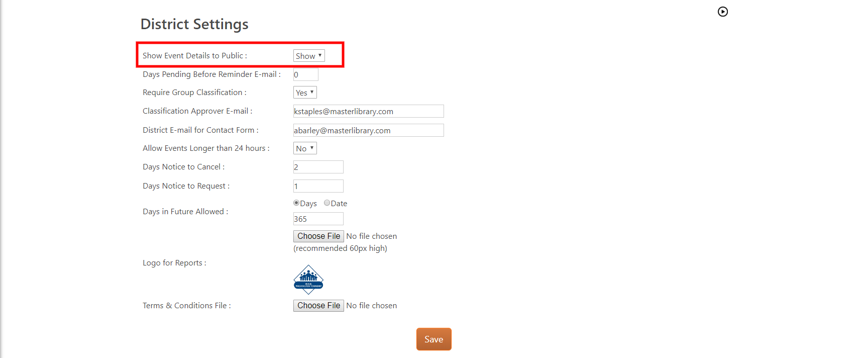
Task: Click the Days Notice to Request field
Action: [318, 186]
